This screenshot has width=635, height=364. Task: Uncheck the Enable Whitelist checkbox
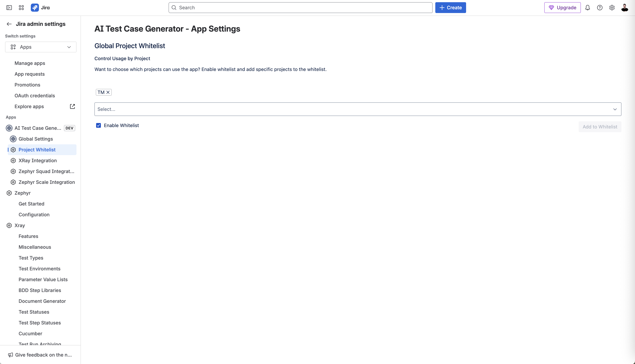click(98, 125)
